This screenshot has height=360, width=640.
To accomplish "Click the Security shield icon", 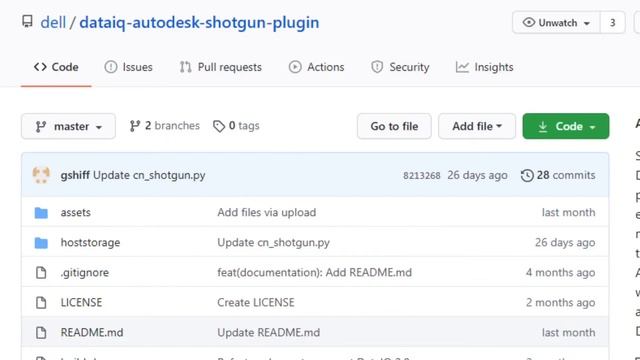I will click(x=377, y=67).
